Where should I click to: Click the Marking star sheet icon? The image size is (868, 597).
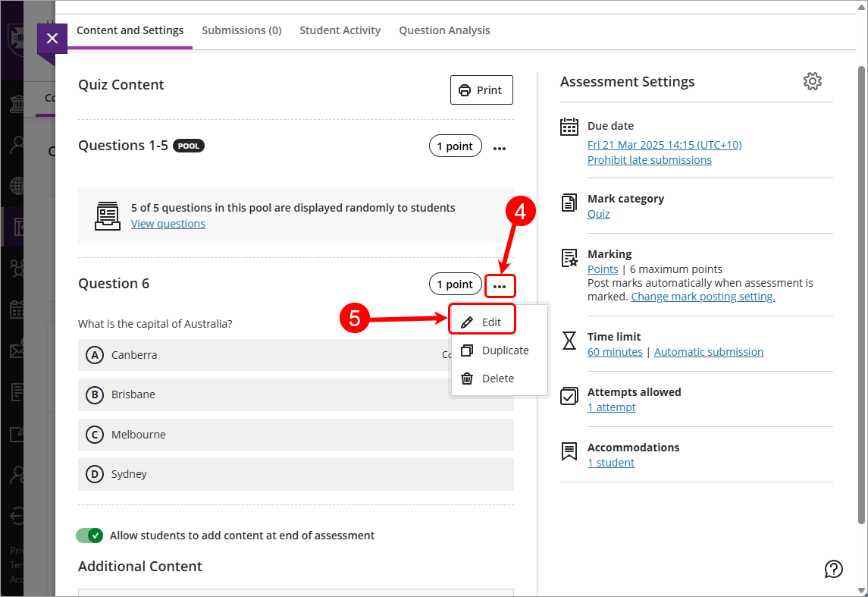pyautogui.click(x=569, y=258)
